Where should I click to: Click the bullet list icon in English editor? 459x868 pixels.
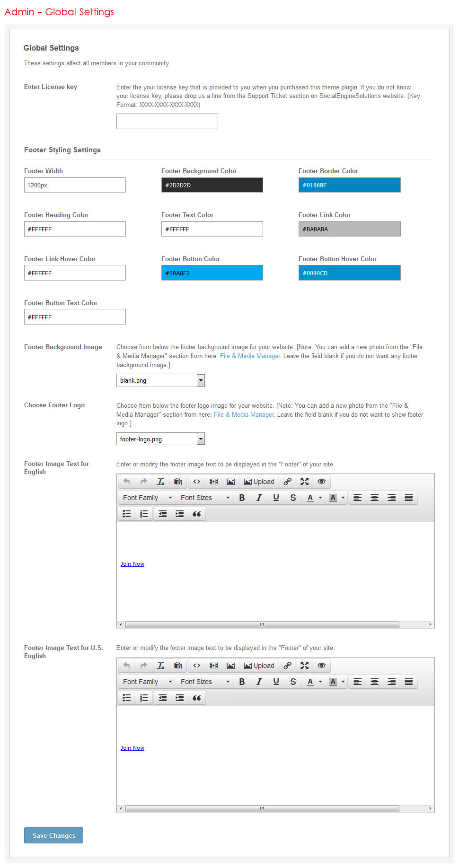coord(127,514)
